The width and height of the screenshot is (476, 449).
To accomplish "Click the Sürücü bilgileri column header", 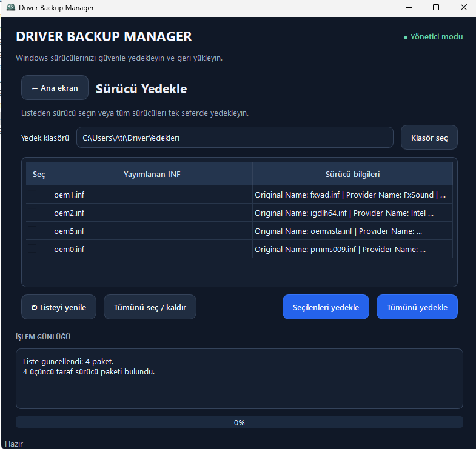I will point(352,174).
